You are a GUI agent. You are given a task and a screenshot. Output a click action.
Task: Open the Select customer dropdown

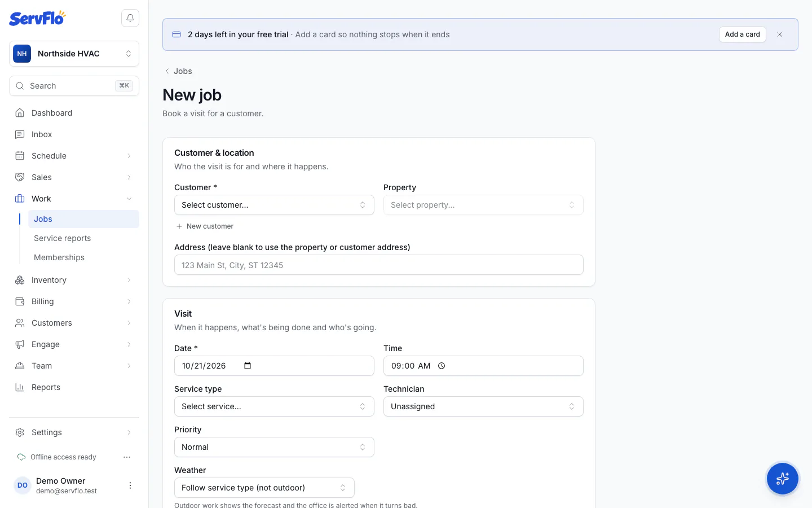(274, 205)
